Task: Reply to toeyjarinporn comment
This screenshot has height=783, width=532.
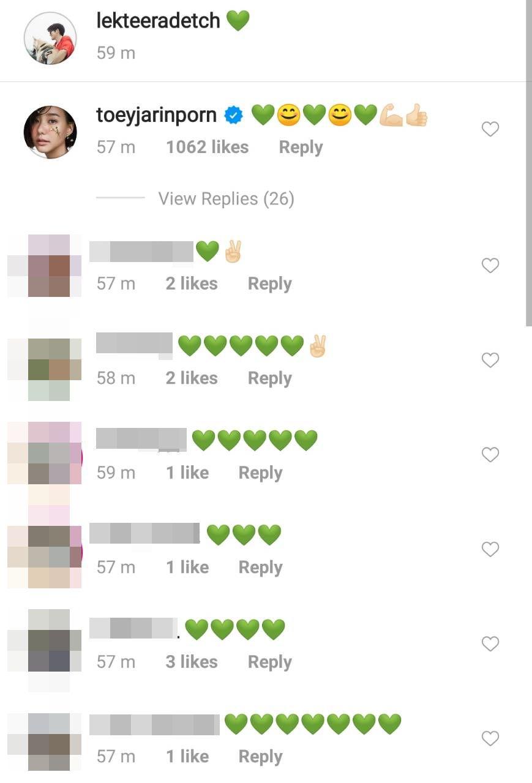Action: (301, 148)
